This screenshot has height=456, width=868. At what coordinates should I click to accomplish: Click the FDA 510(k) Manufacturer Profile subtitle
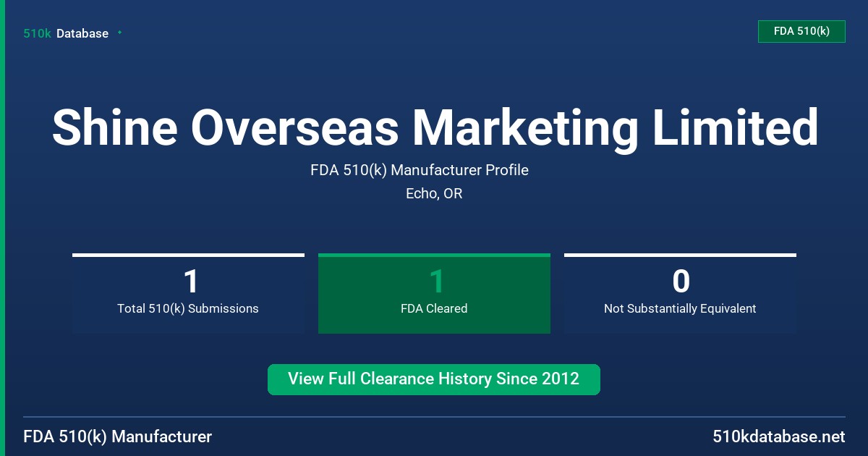tap(420, 170)
